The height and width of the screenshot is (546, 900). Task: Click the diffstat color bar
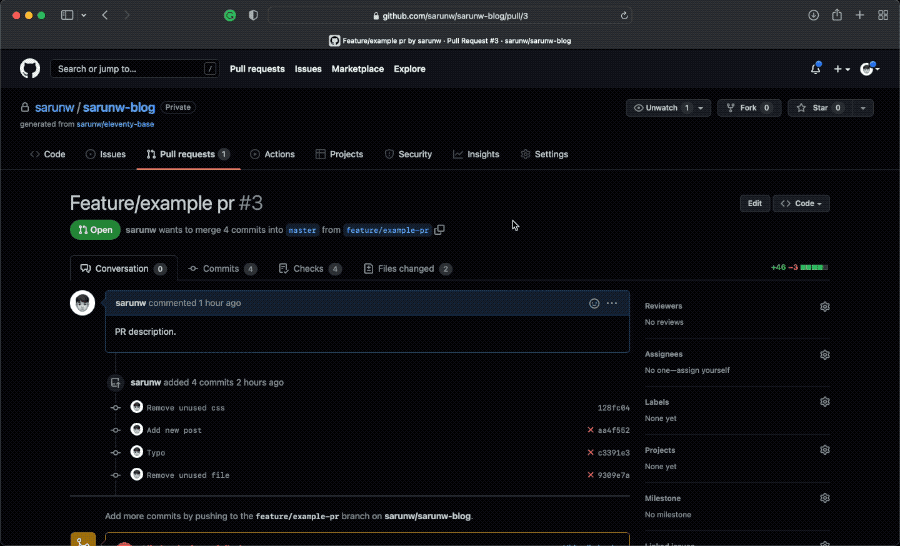tap(814, 268)
